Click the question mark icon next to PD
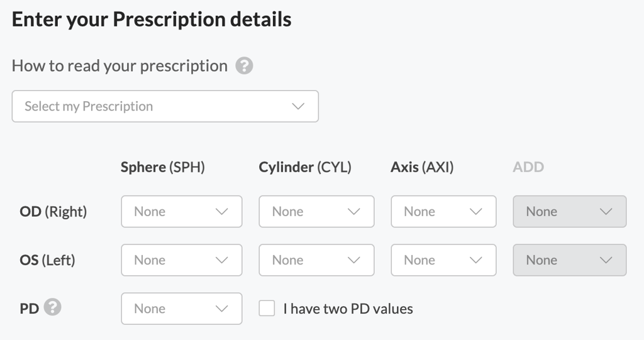The height and width of the screenshot is (340, 644). point(53,308)
